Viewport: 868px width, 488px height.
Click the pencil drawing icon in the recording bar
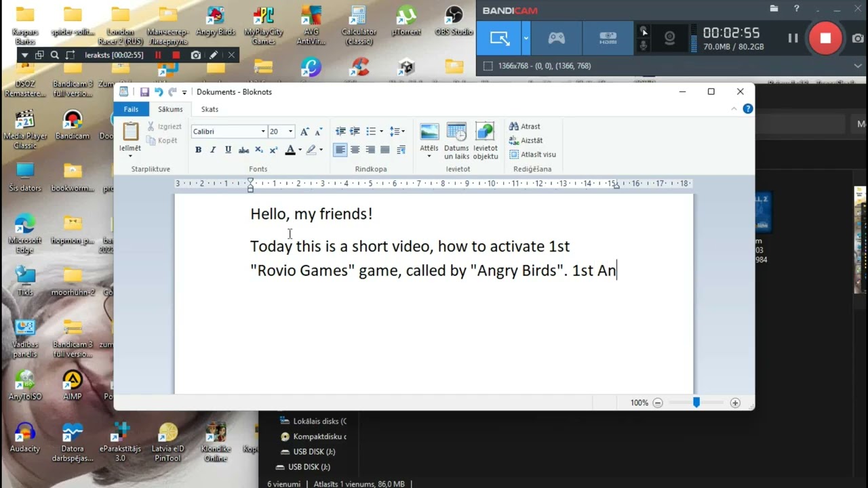(214, 55)
